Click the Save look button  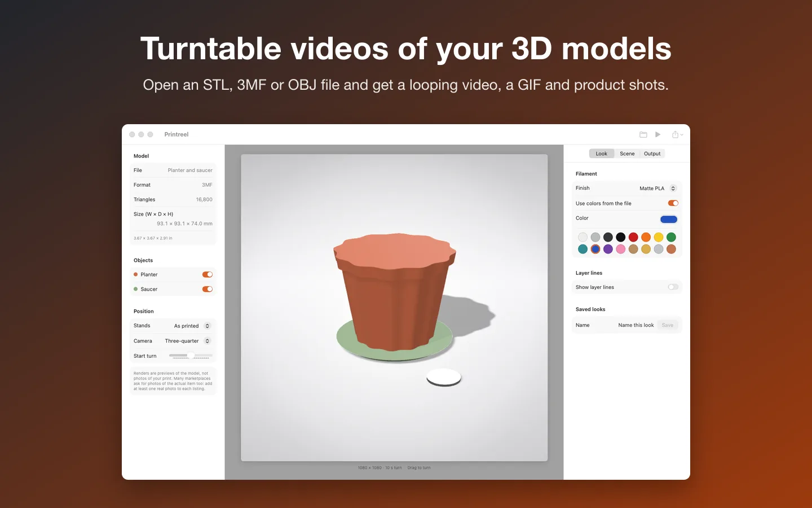point(668,325)
